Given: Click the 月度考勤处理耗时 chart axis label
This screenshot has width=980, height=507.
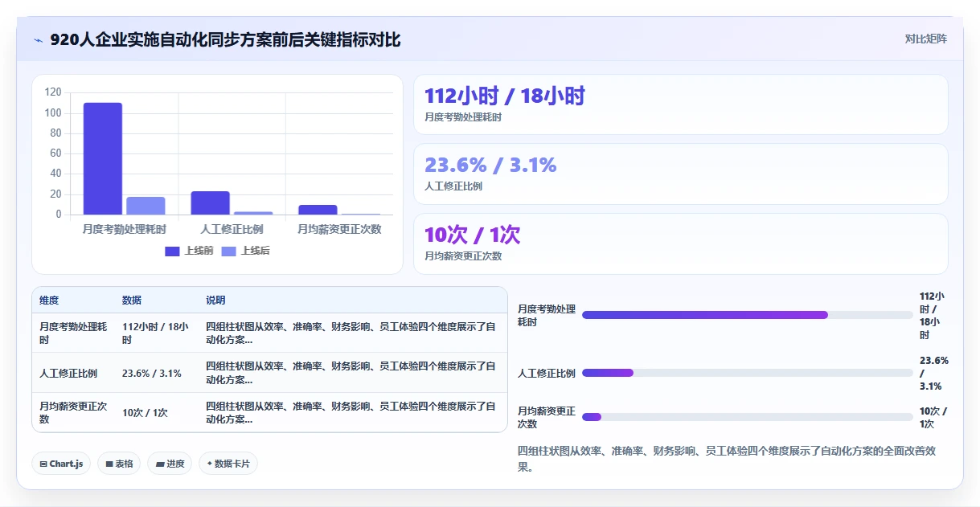Looking at the screenshot, I should pos(124,229).
